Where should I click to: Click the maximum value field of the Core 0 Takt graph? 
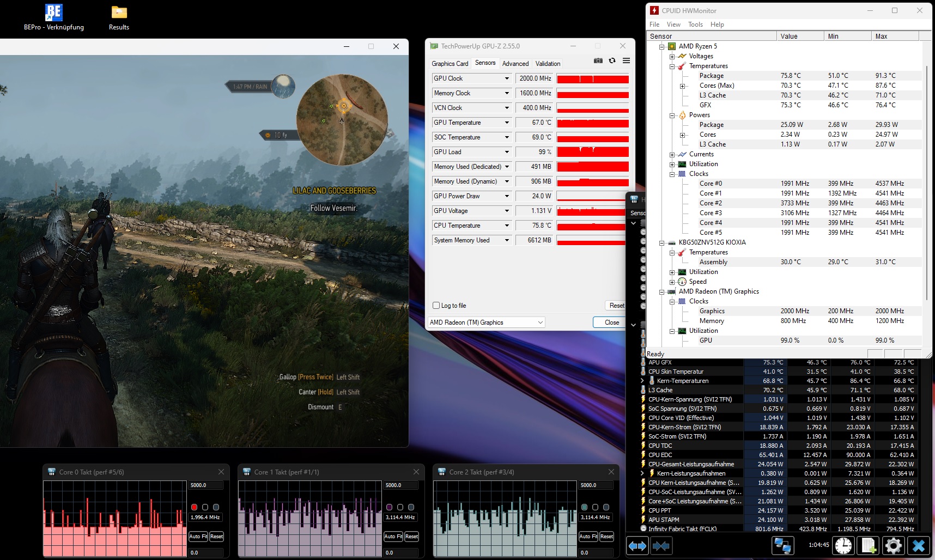(206, 485)
